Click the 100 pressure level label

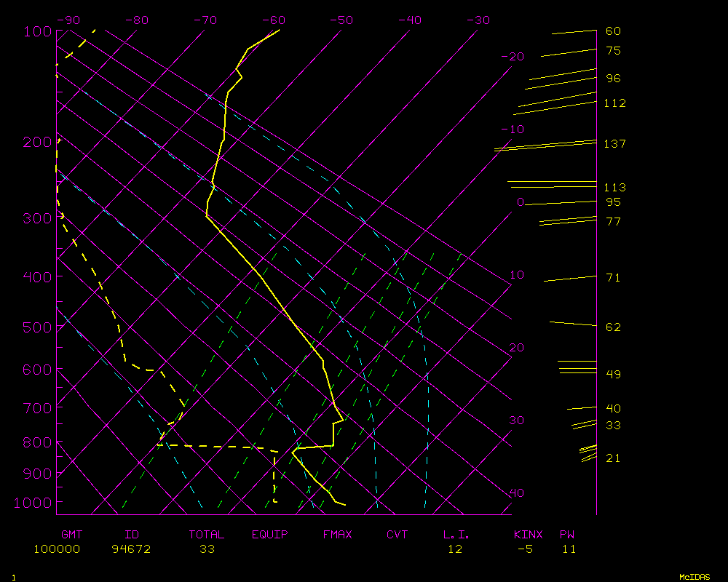(37, 31)
